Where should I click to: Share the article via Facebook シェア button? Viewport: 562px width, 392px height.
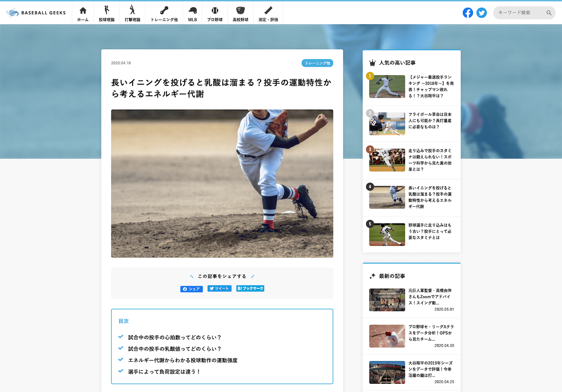(192, 289)
